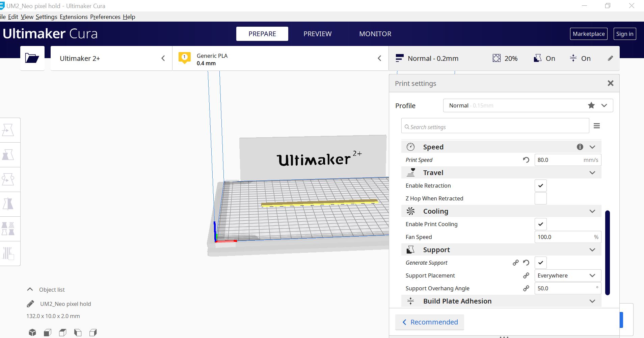Open the Edit menu
Screen dimensions: 644x338
point(13,17)
